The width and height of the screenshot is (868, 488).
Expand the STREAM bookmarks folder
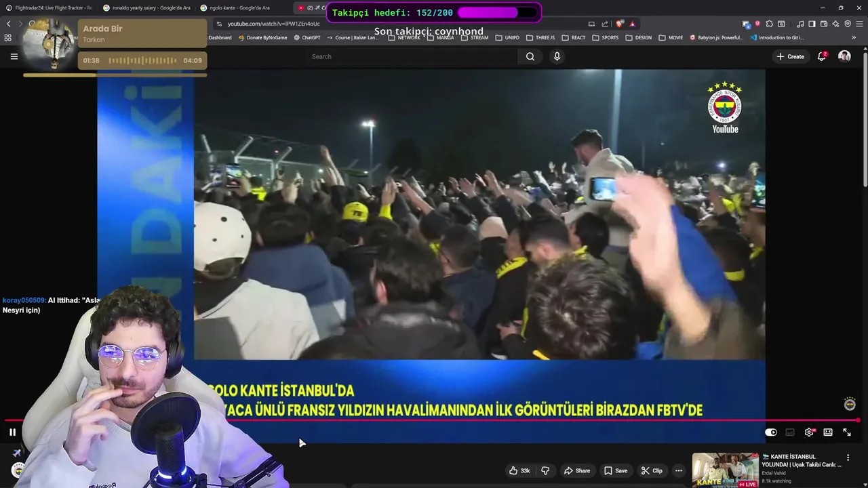click(x=475, y=38)
